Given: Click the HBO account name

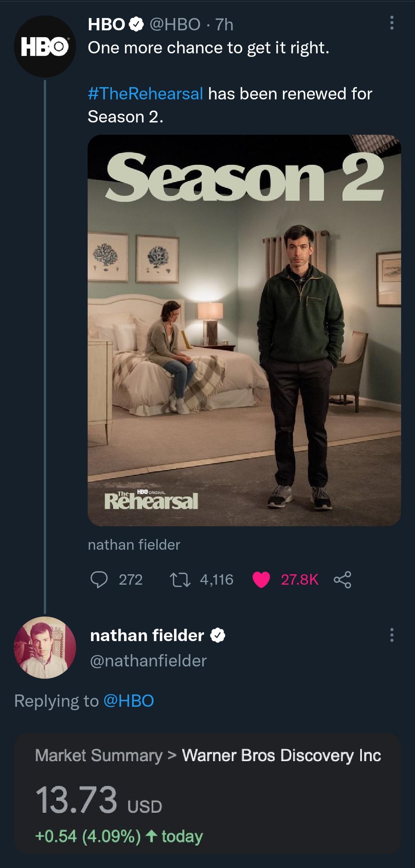Looking at the screenshot, I should [106, 25].
